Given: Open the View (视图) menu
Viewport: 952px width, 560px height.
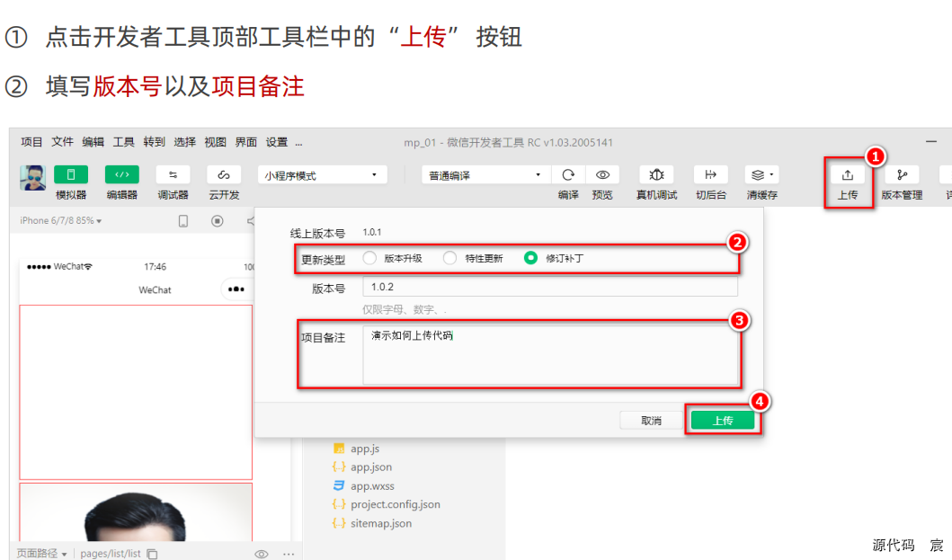Looking at the screenshot, I should [x=216, y=142].
